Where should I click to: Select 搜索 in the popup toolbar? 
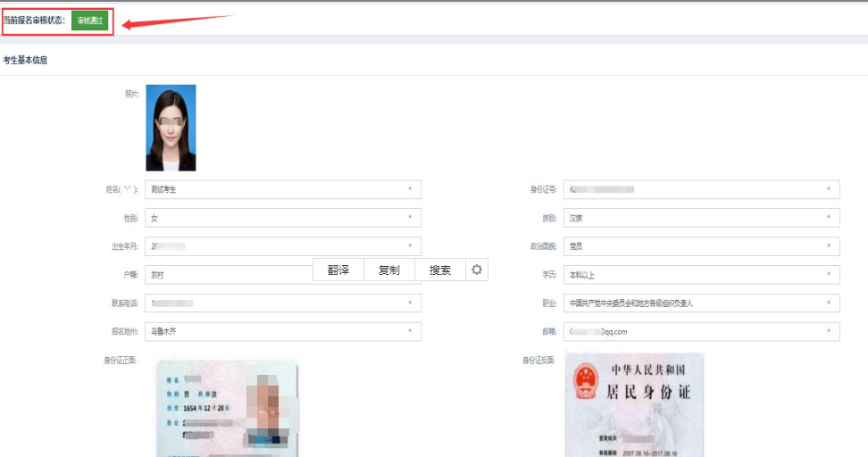440,270
